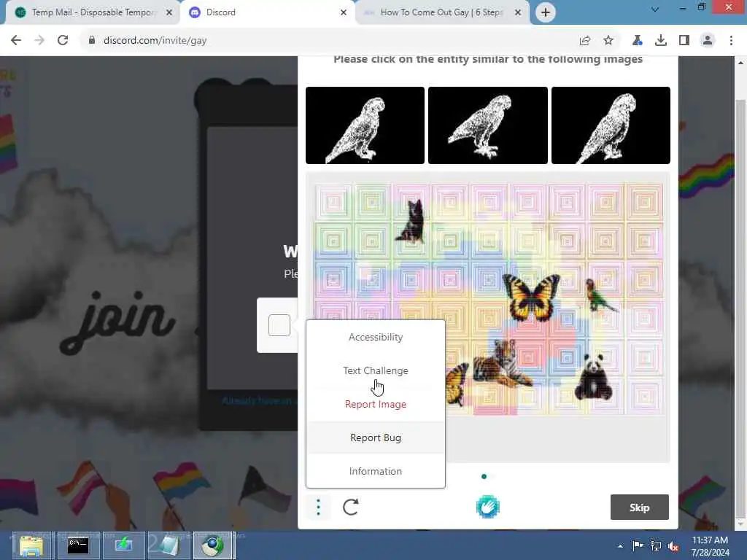Click the address bar URL

click(155, 41)
